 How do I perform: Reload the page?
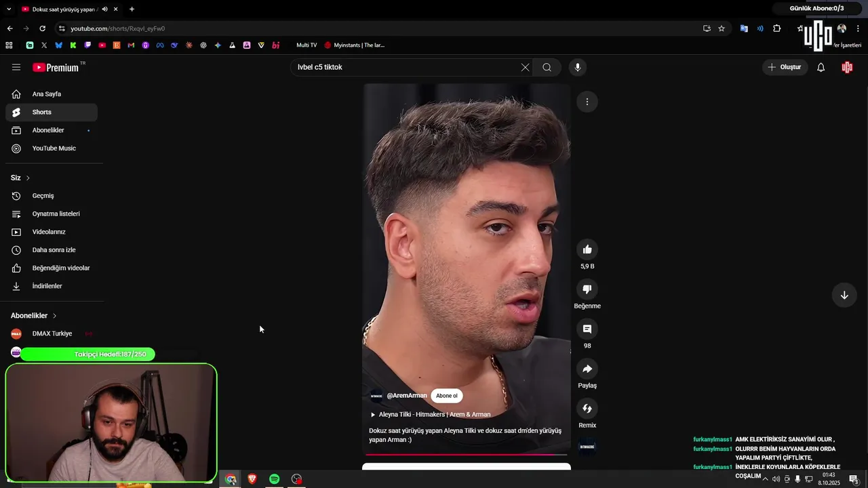[42, 28]
